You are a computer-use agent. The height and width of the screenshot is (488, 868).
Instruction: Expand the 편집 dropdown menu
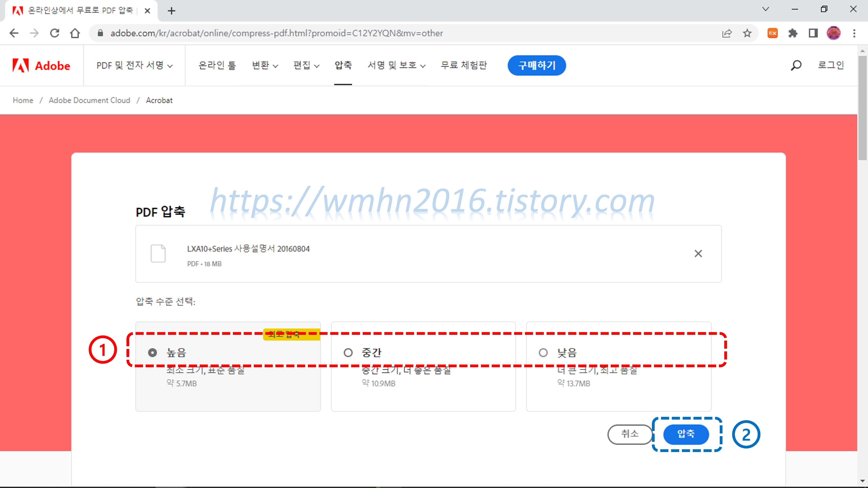pyautogui.click(x=306, y=65)
